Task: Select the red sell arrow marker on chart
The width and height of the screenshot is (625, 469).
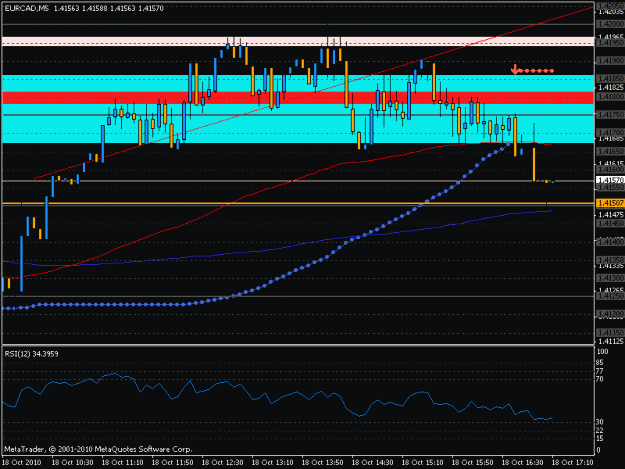Action: point(515,69)
